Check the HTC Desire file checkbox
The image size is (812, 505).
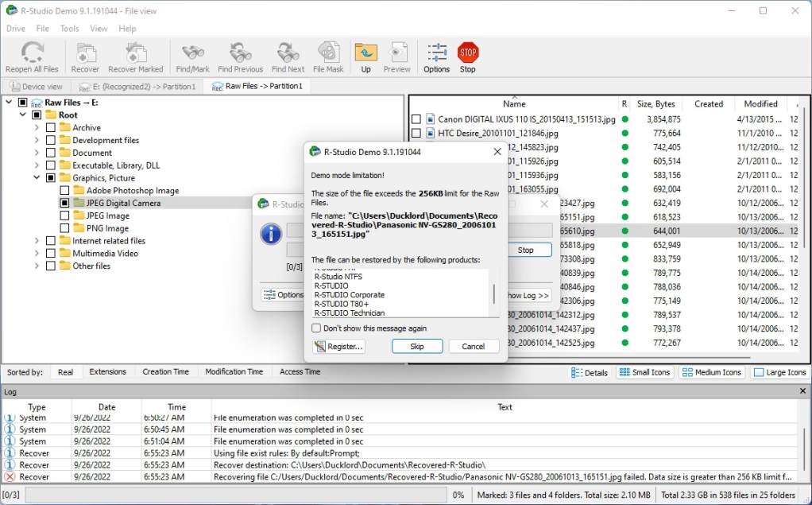click(416, 134)
